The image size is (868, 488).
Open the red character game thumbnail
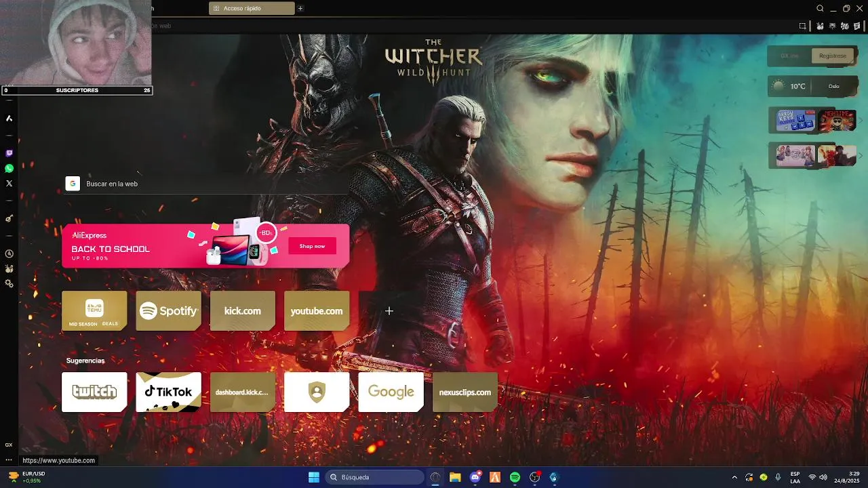click(x=837, y=155)
